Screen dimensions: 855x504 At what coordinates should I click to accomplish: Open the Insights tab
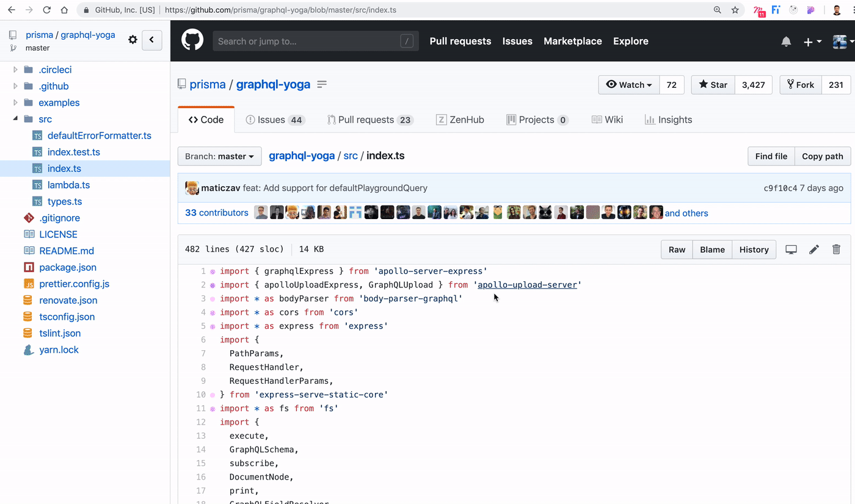coord(669,120)
